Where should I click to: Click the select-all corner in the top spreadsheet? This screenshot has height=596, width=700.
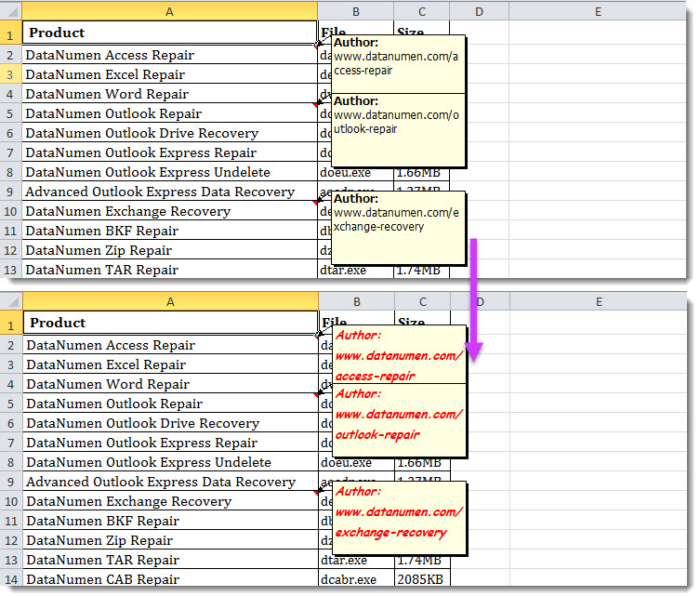tap(11, 11)
